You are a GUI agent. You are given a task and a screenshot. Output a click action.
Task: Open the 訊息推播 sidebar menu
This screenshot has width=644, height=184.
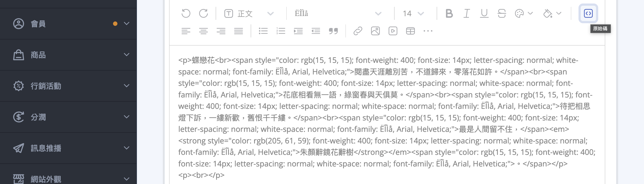click(68, 148)
